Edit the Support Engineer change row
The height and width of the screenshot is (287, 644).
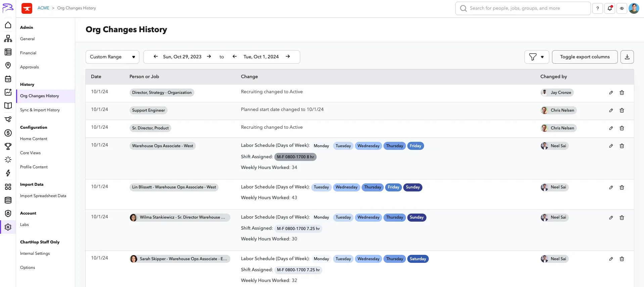pyautogui.click(x=611, y=110)
